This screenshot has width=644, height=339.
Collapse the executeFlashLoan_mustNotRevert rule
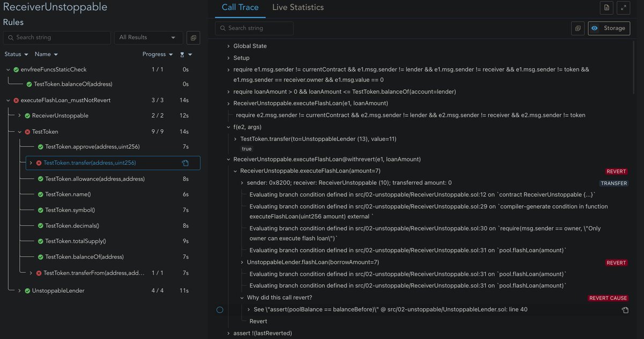tap(8, 100)
